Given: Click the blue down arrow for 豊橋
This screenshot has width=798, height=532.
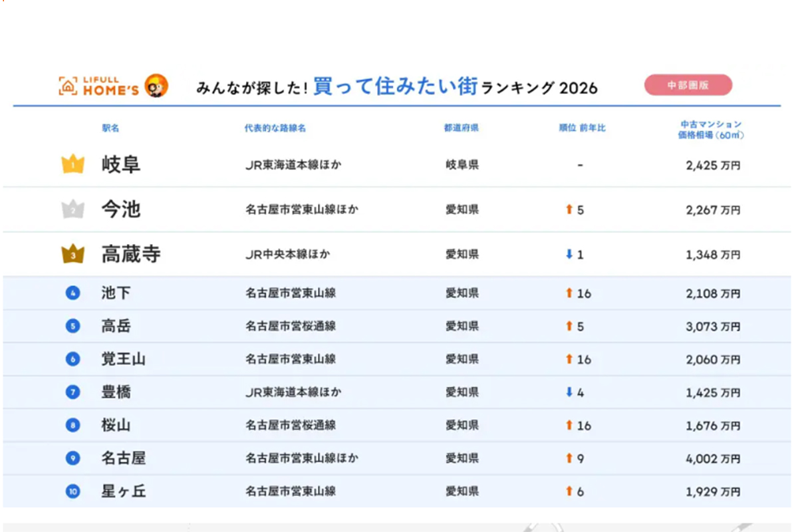Looking at the screenshot, I should (x=569, y=392).
